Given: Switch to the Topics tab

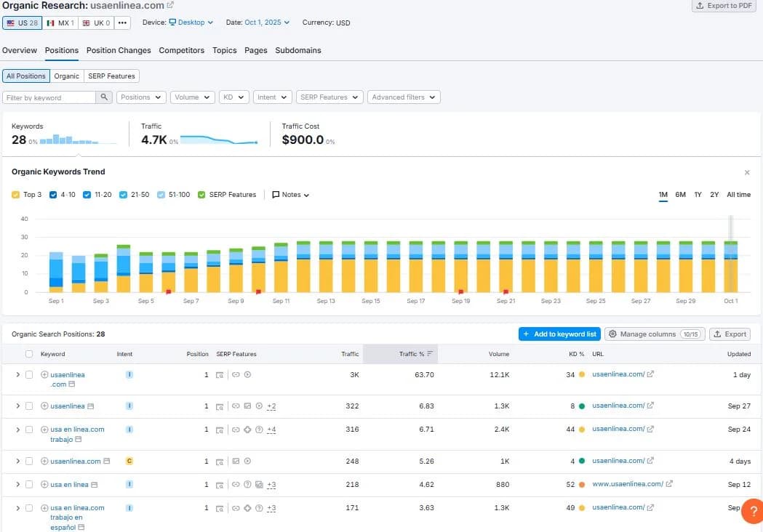Looking at the screenshot, I should pyautogui.click(x=224, y=51).
